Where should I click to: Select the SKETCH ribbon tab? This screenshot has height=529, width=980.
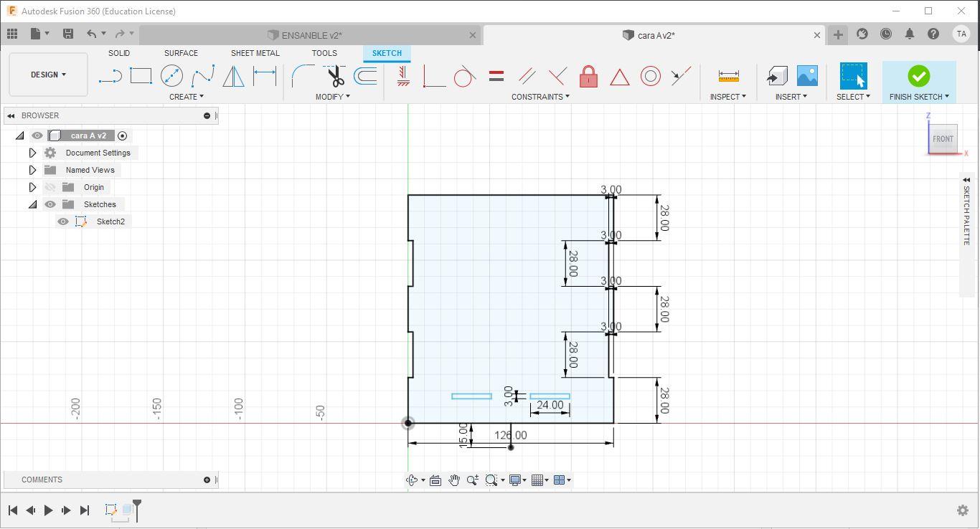(387, 53)
